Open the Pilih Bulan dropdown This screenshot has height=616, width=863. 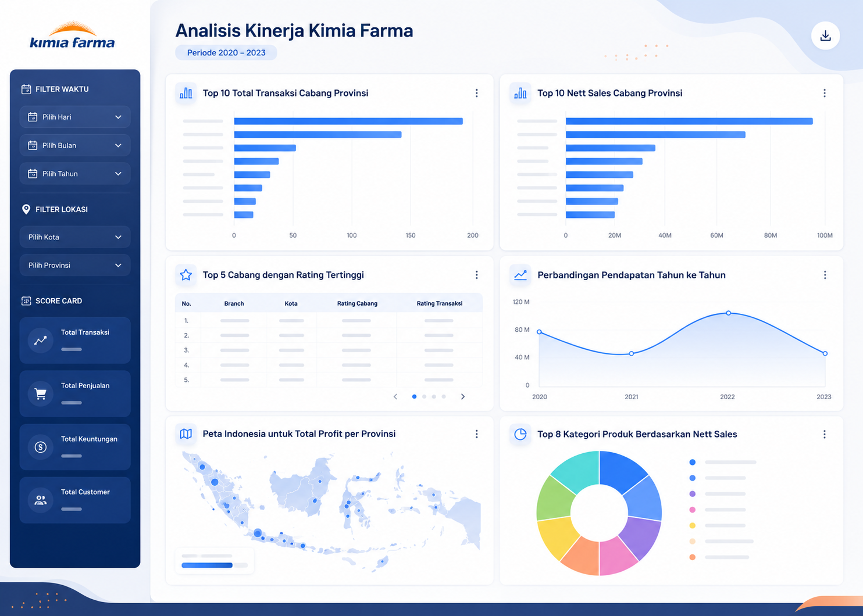click(x=75, y=145)
